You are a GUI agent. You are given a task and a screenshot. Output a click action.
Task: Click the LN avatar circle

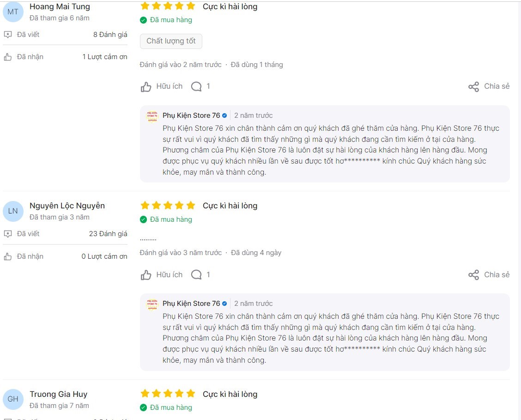click(13, 211)
